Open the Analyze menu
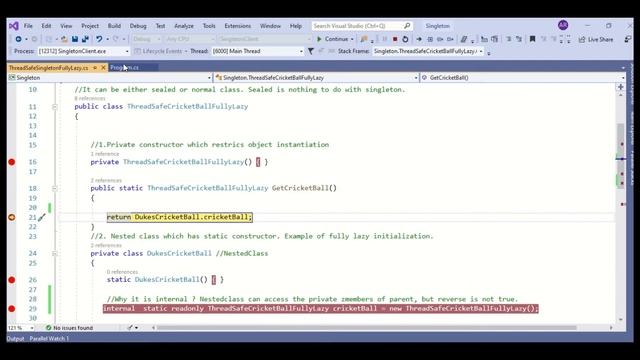 [184, 26]
